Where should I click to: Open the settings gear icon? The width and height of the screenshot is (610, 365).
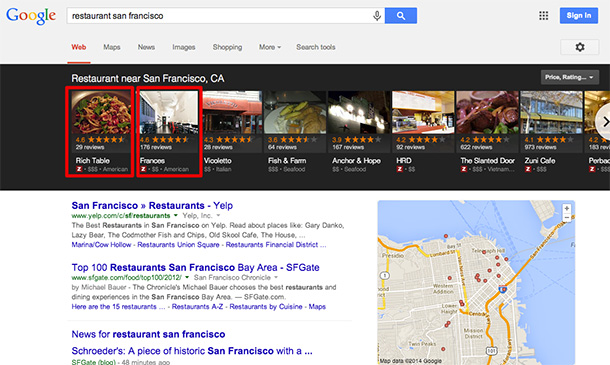coord(580,47)
